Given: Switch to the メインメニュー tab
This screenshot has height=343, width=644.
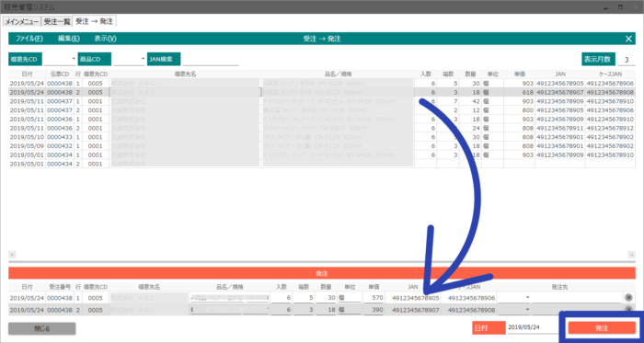Looking at the screenshot, I should [x=22, y=22].
